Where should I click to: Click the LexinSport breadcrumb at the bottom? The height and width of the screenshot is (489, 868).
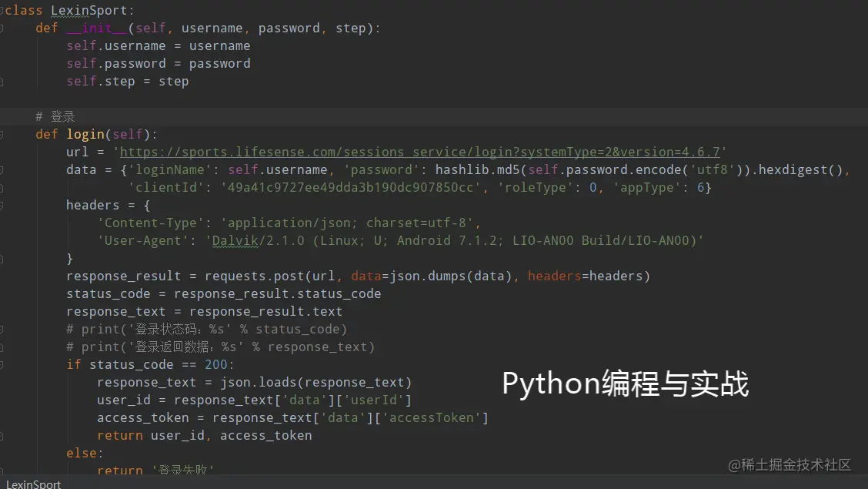pos(33,484)
